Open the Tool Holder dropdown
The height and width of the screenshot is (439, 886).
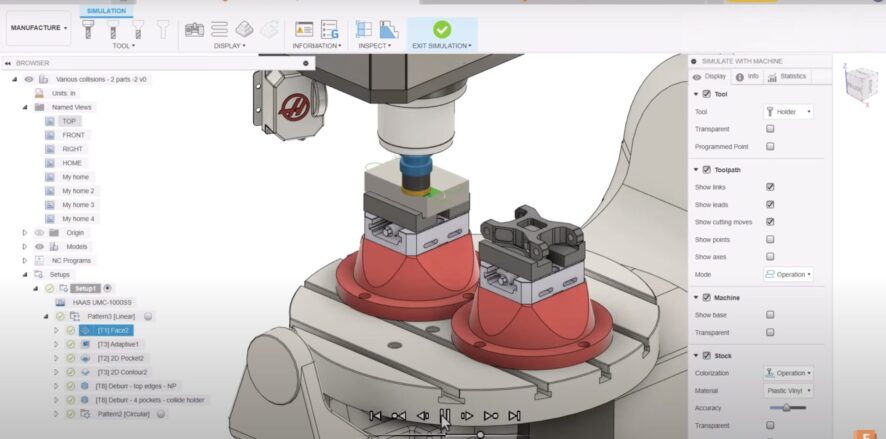pyautogui.click(x=788, y=112)
